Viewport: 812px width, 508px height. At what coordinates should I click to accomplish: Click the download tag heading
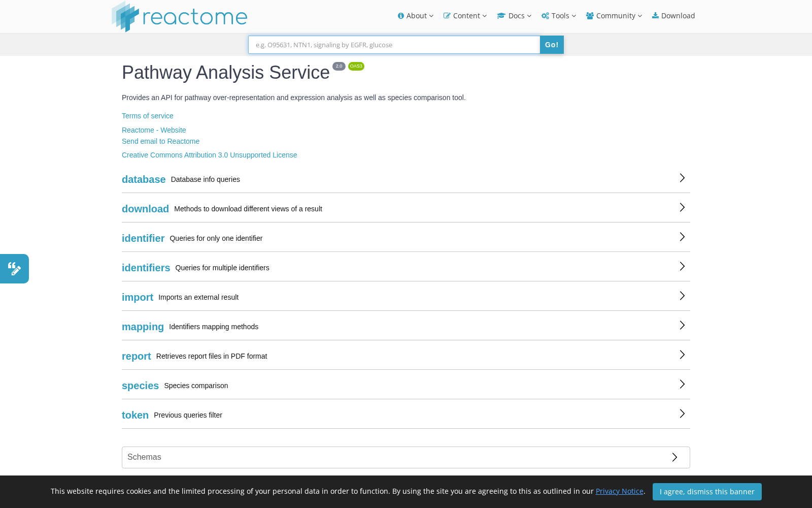click(145, 209)
